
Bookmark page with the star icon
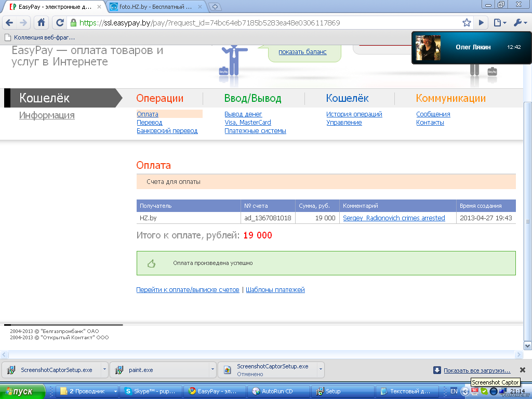[x=467, y=23]
